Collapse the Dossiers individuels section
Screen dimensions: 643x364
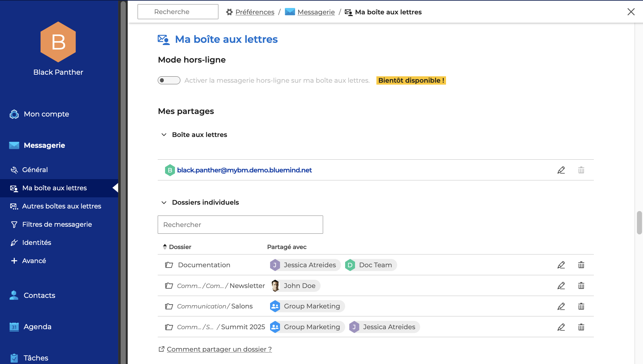pos(164,202)
